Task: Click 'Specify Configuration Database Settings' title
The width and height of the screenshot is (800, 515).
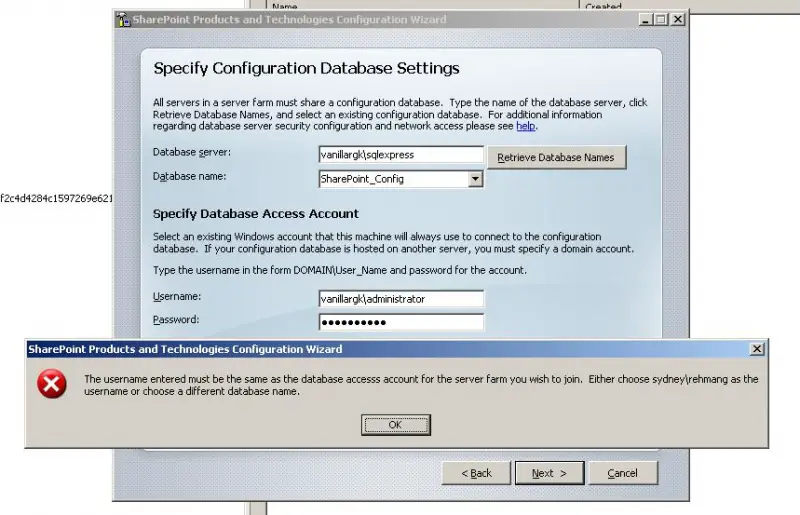Action: (307, 68)
